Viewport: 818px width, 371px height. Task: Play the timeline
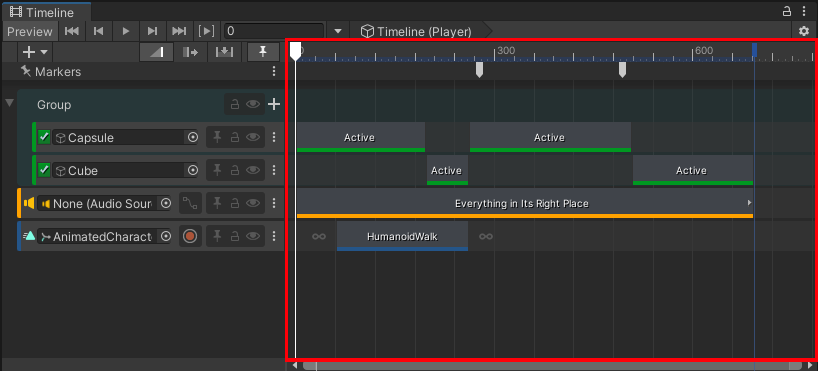click(126, 31)
